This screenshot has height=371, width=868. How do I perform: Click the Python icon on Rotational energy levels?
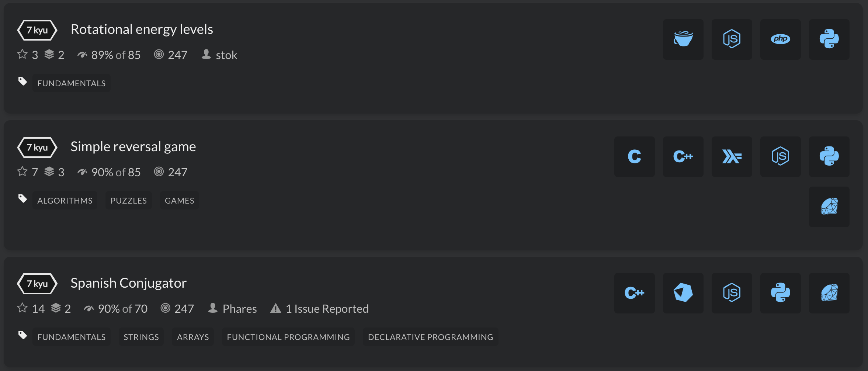click(829, 39)
